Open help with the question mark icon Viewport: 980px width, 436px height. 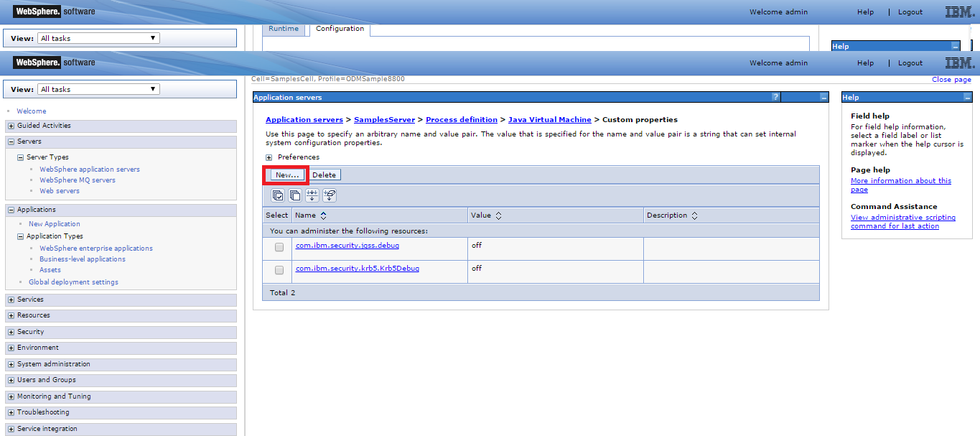775,97
